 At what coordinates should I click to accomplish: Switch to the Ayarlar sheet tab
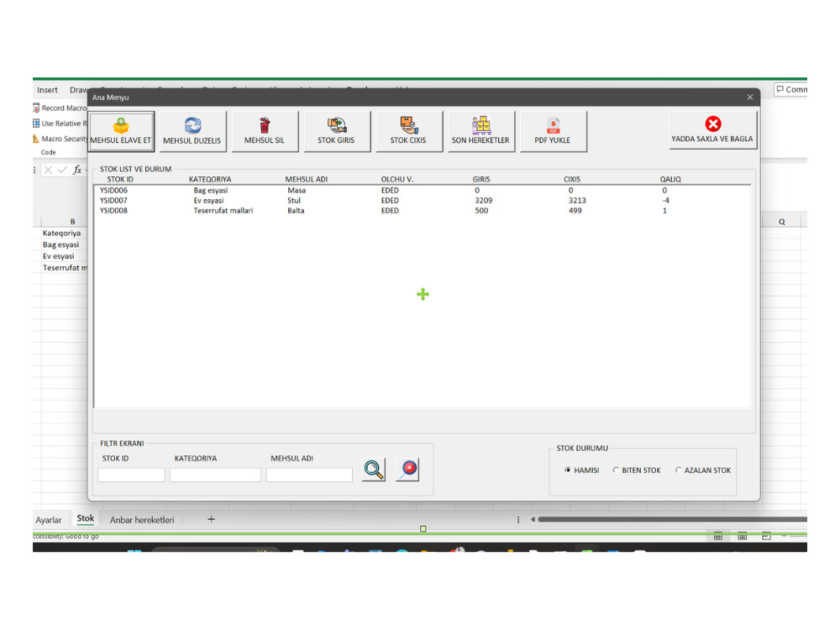[48, 520]
